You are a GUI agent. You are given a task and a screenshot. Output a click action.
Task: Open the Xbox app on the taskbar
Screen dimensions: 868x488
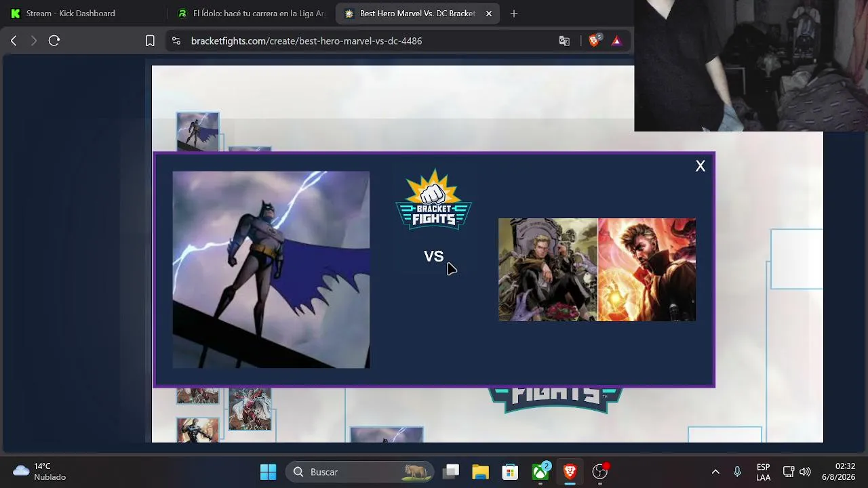tap(540, 472)
